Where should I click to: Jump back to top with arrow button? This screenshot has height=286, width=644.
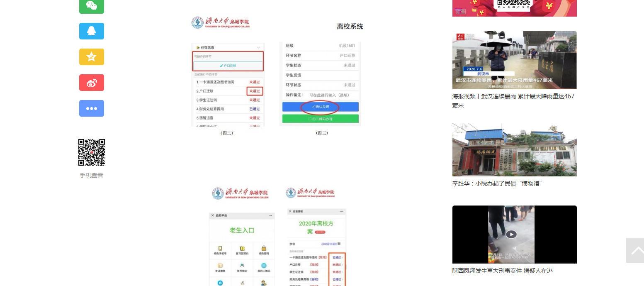click(635, 250)
